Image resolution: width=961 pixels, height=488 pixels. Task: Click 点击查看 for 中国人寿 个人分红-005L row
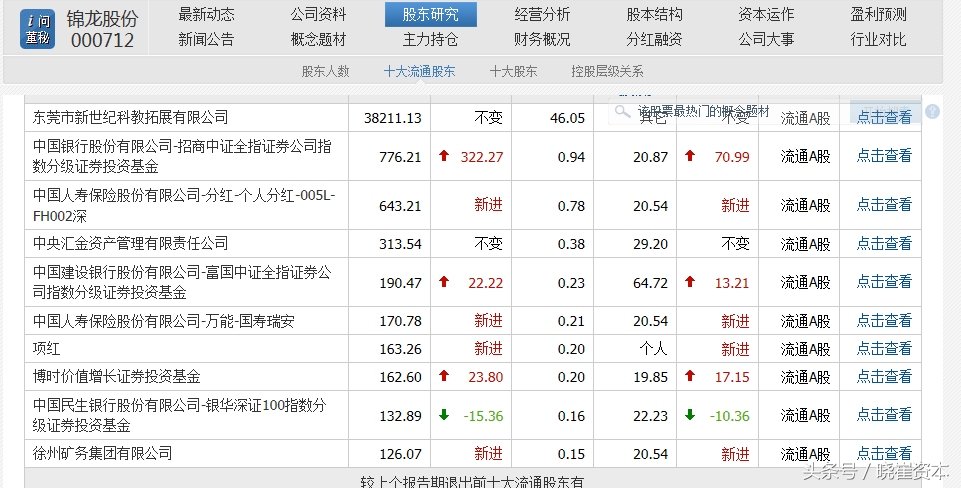point(884,205)
